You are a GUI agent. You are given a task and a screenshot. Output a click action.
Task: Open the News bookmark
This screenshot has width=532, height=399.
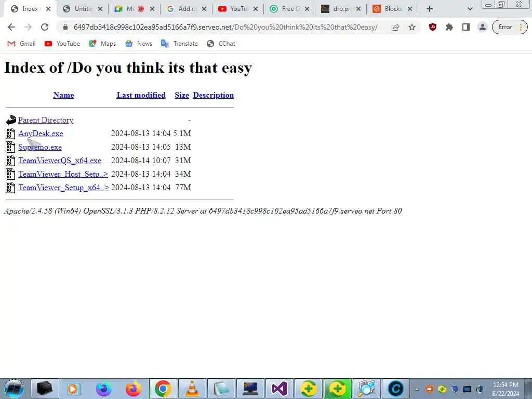[x=139, y=44]
